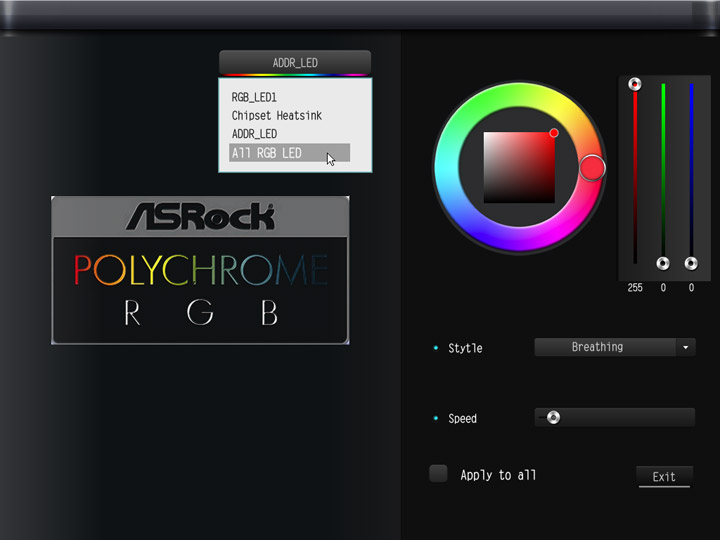Click the blue channel slider knob
720x540 pixels.
click(x=691, y=264)
